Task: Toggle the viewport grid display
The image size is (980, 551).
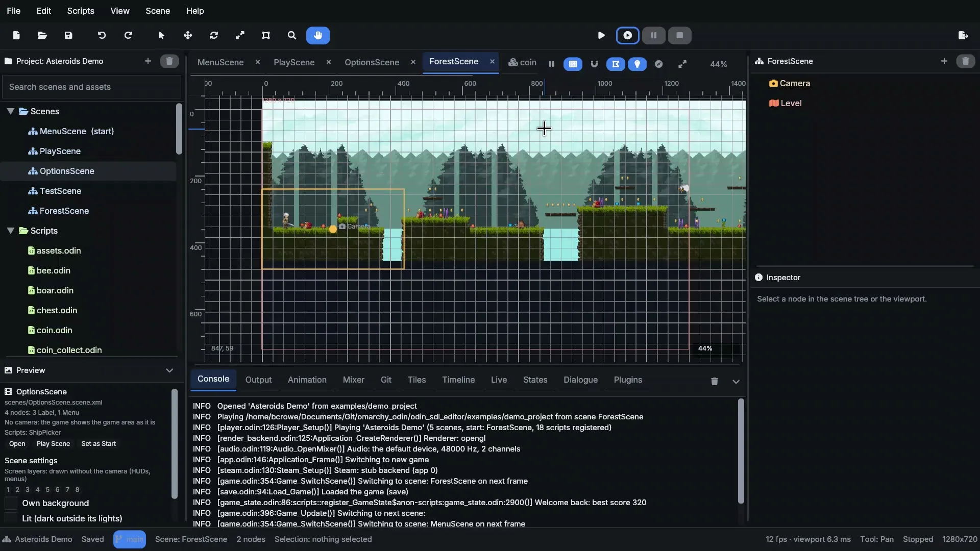Action: tap(573, 64)
